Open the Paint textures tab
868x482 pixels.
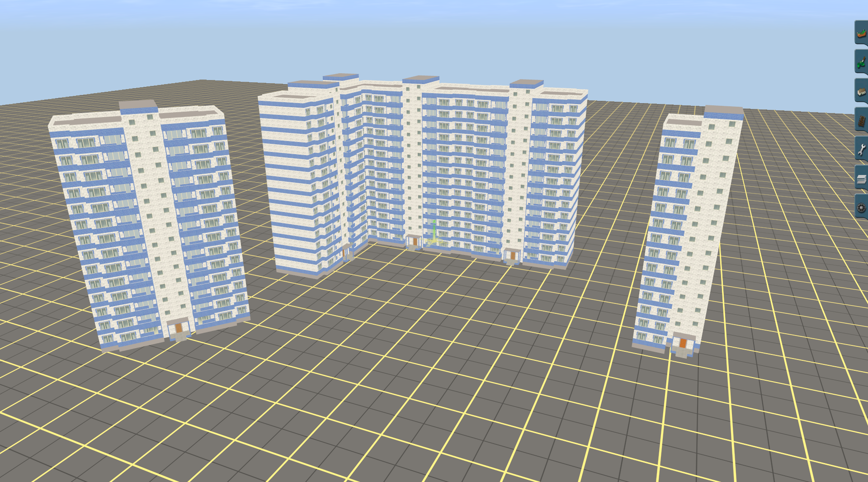pyautogui.click(x=861, y=61)
